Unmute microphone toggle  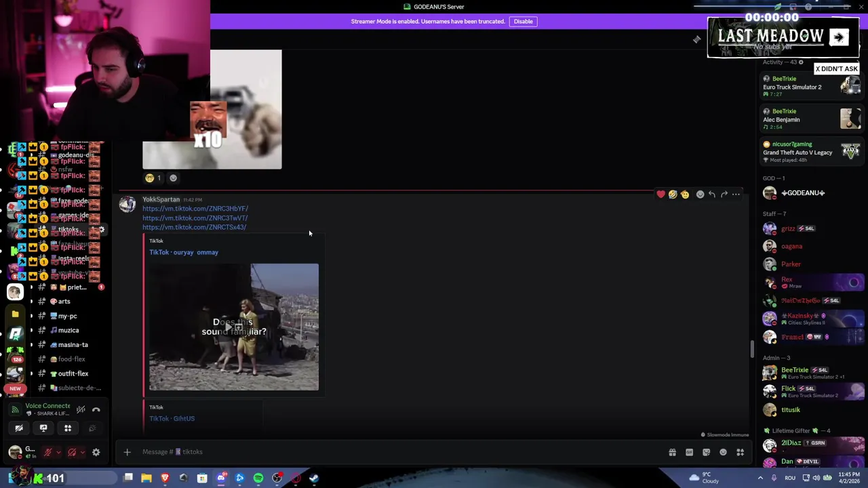pos(47,452)
